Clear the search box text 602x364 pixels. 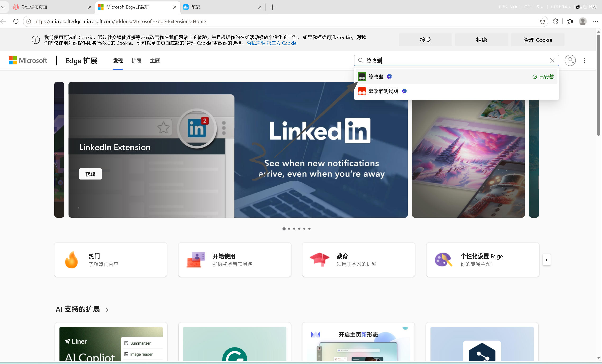click(552, 60)
